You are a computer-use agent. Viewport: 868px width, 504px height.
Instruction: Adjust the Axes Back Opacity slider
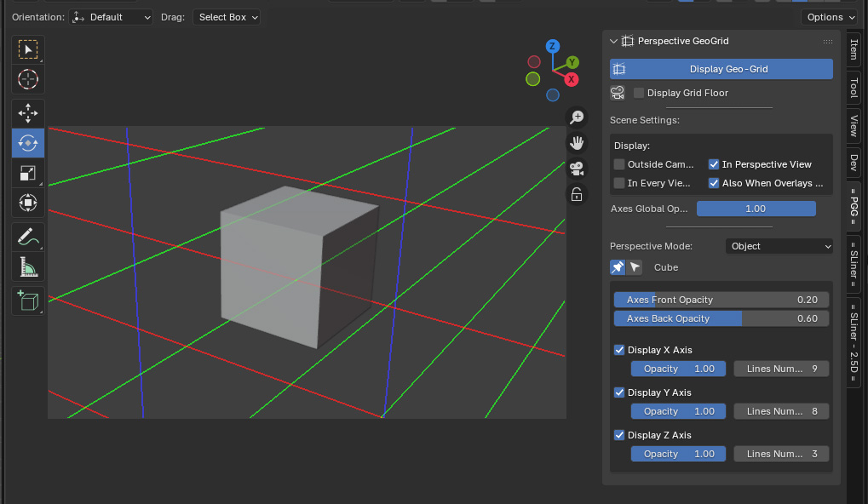coord(721,318)
